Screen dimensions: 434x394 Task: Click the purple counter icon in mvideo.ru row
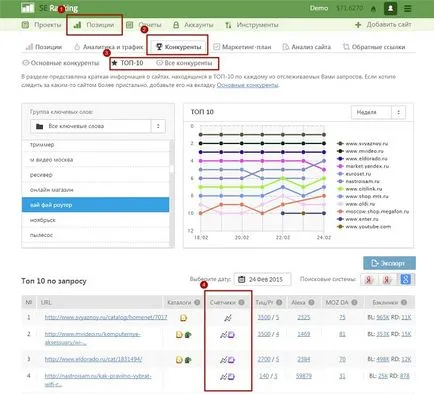[x=231, y=334]
